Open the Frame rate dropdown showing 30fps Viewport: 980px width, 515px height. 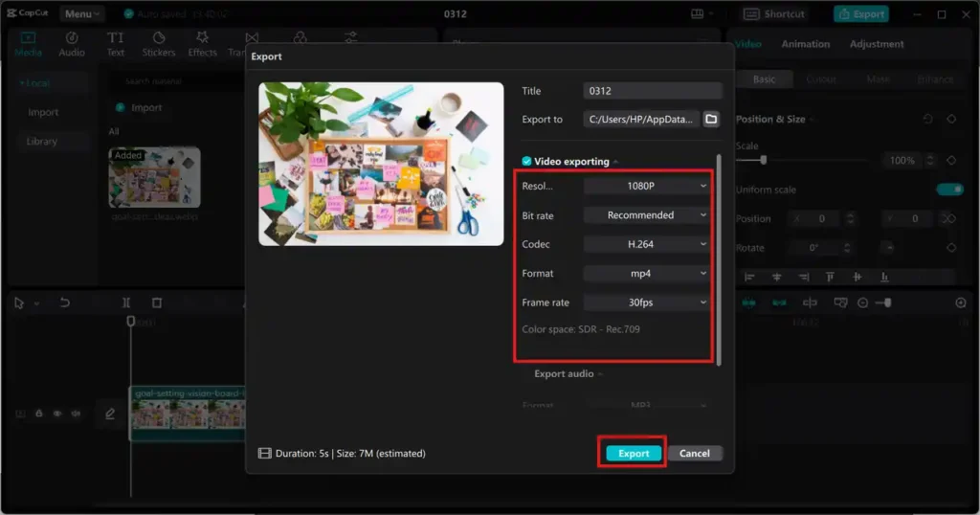pos(647,302)
